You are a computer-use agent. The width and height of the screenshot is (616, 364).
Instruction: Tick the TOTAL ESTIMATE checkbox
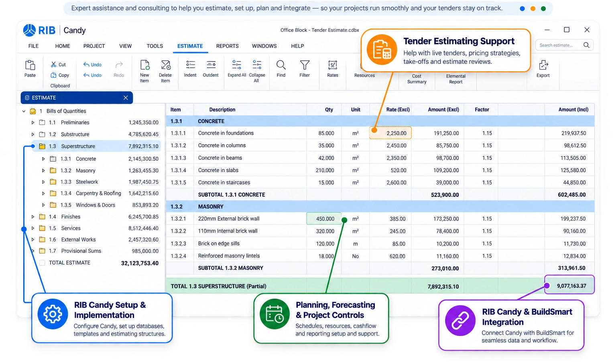42,263
